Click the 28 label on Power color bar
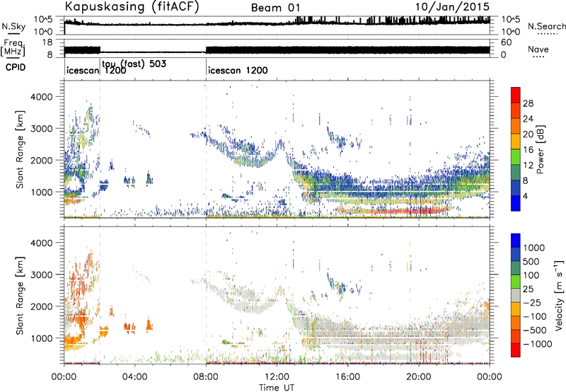 coord(528,103)
